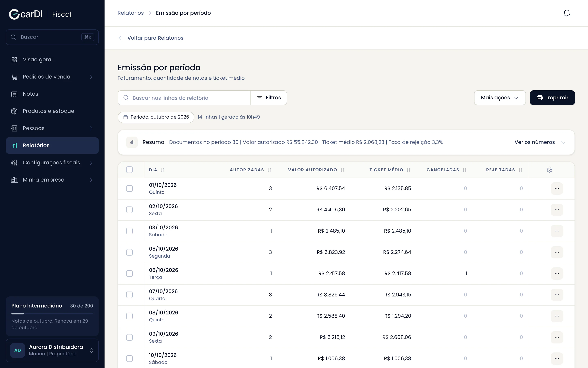Sort by Canceladas column arrows
The image size is (588, 368).
(x=464, y=170)
